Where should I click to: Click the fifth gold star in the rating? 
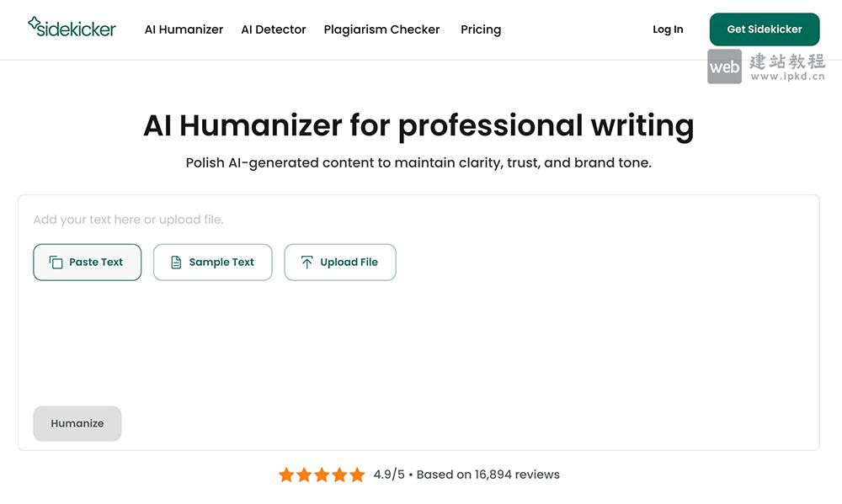pyautogui.click(x=357, y=475)
